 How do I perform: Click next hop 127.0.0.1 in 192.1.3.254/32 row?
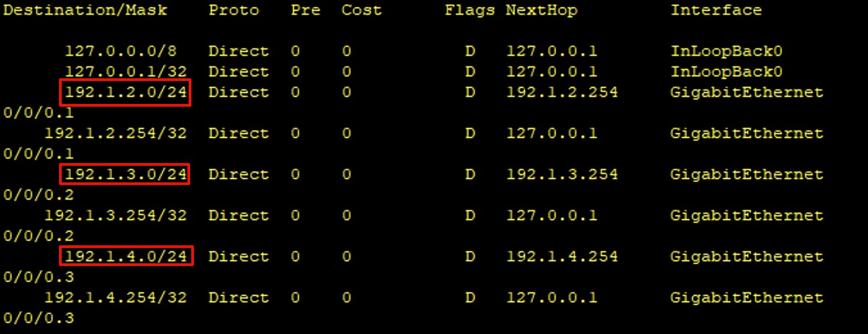coord(552,216)
